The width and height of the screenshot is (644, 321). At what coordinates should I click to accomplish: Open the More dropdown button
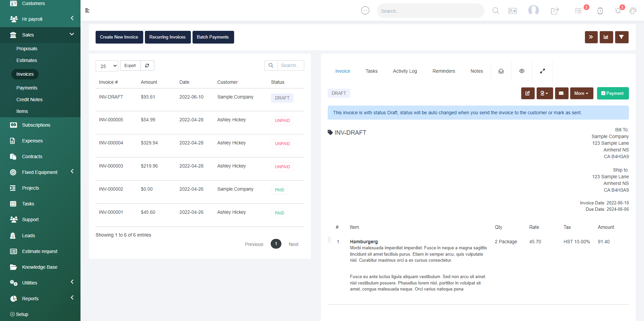point(581,93)
